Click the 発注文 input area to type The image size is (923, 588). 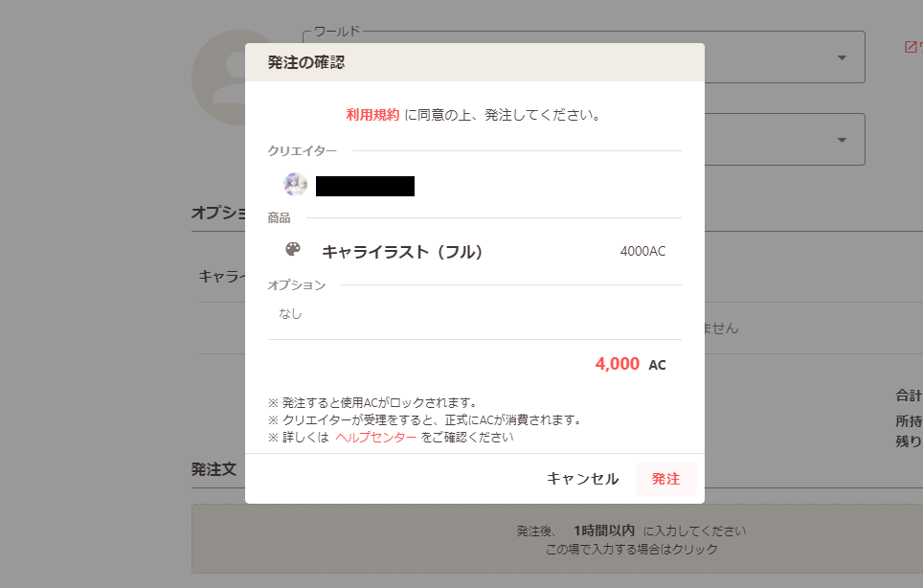(557, 538)
